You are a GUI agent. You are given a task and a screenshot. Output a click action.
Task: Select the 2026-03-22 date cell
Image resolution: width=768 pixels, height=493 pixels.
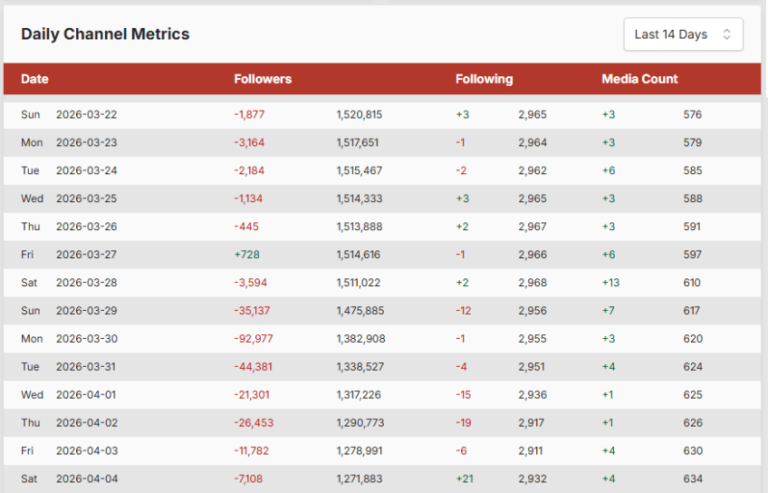pyautogui.click(x=86, y=115)
